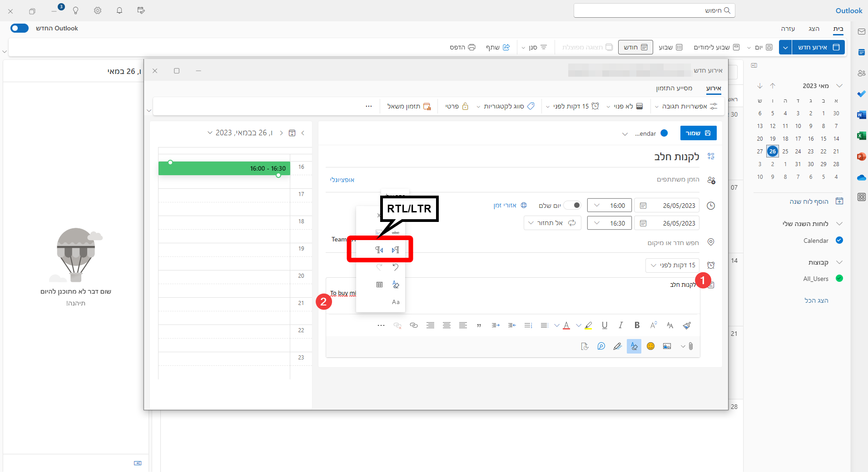The width and height of the screenshot is (868, 472).
Task: Open the response options (אפשרויות תגובה) dropdown
Action: click(686, 106)
